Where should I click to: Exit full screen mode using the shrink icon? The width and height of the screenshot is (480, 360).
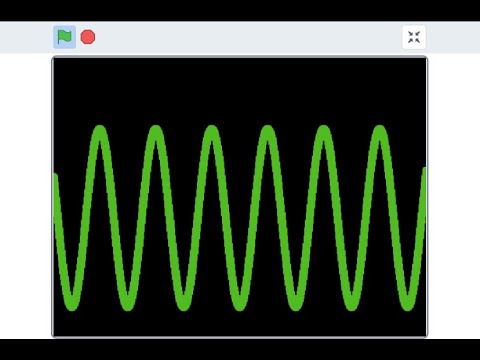(x=414, y=37)
